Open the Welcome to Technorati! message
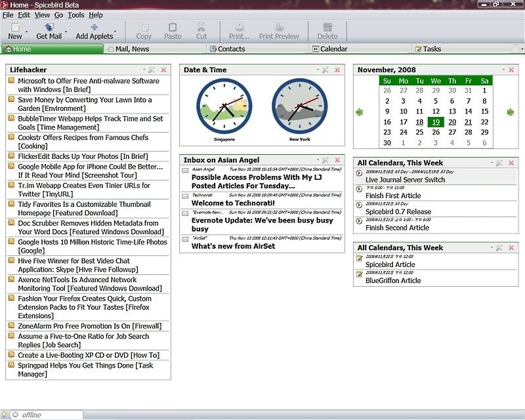This screenshot has width=525, height=420. (x=233, y=203)
